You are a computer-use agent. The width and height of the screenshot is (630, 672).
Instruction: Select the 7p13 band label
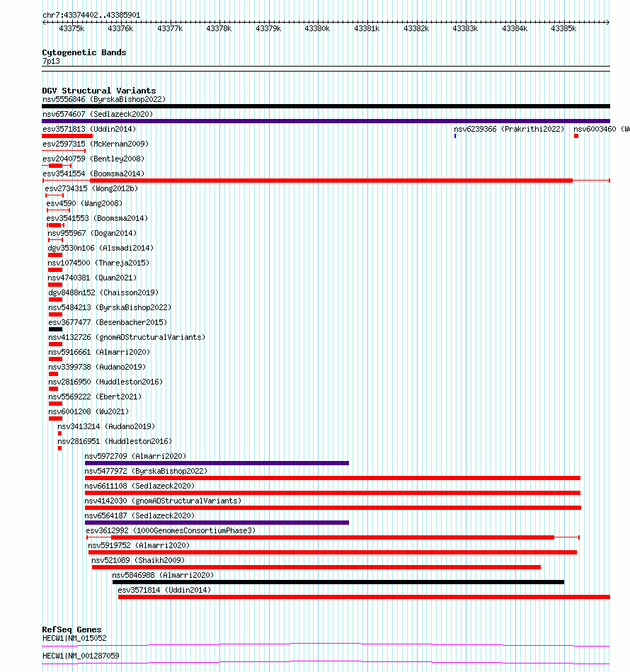[52, 62]
